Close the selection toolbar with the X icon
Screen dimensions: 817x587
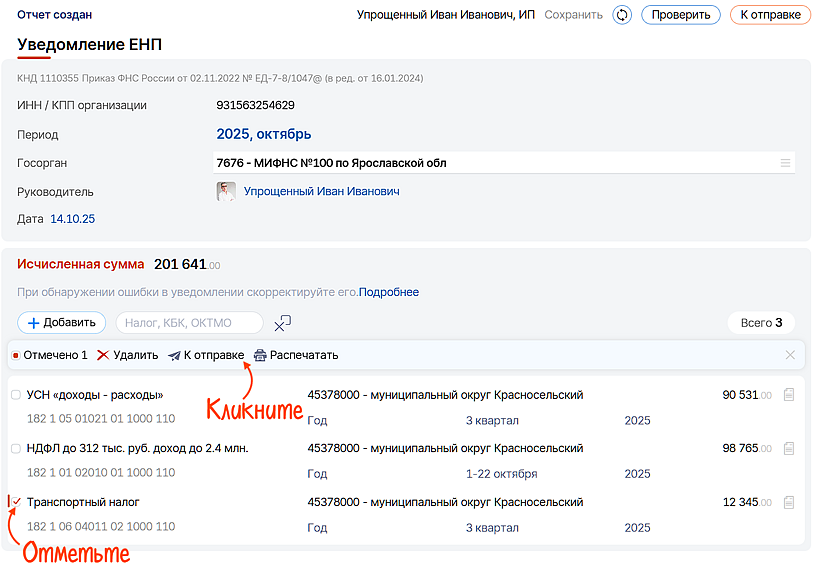790,355
